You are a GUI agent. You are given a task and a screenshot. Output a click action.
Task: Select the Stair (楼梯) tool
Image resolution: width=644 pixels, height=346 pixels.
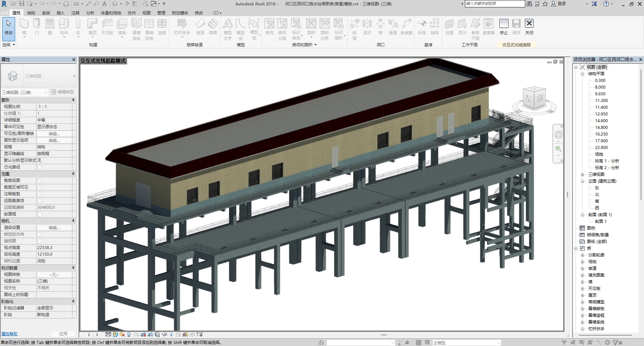point(213,27)
